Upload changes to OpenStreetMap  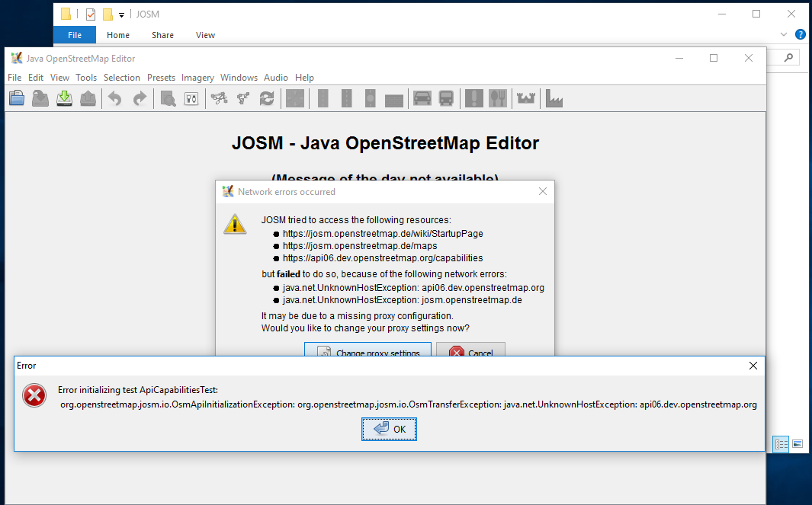pos(88,97)
